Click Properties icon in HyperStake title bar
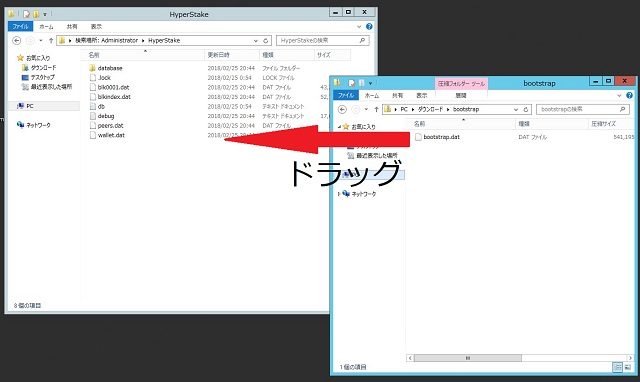The height and width of the screenshot is (382, 640). click(26, 14)
